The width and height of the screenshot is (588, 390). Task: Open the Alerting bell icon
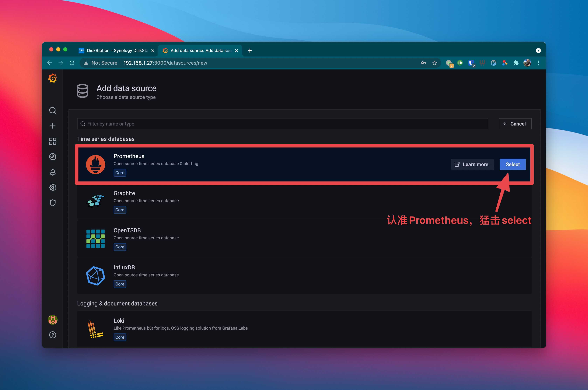click(x=53, y=172)
